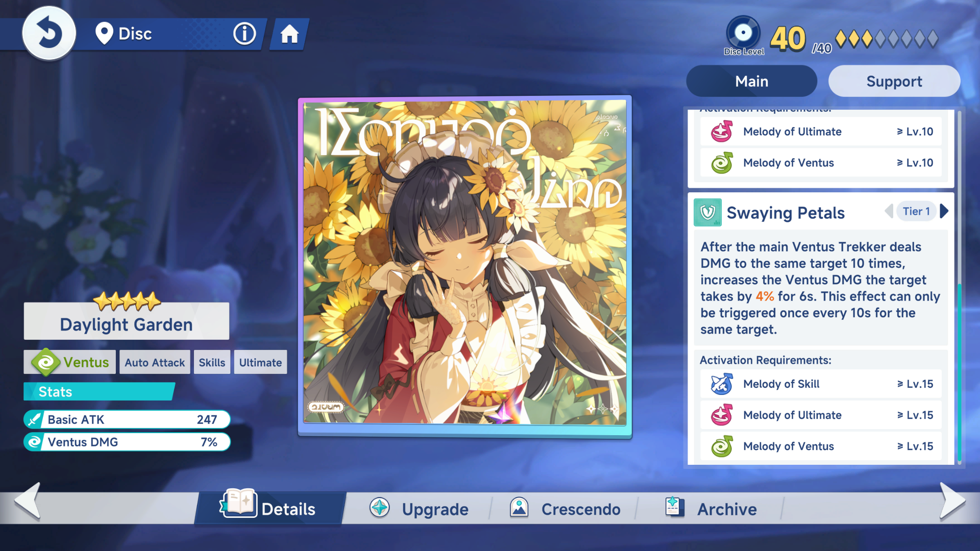Screen dimensions: 980x551
Task: Click the Auto Attack tag
Action: pyautogui.click(x=155, y=363)
